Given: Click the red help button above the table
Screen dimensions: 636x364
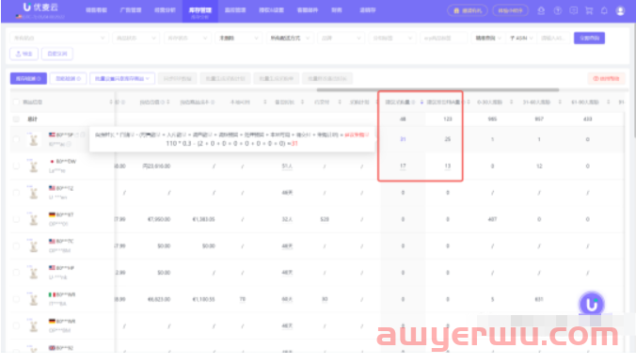Looking at the screenshot, I should (606, 78).
